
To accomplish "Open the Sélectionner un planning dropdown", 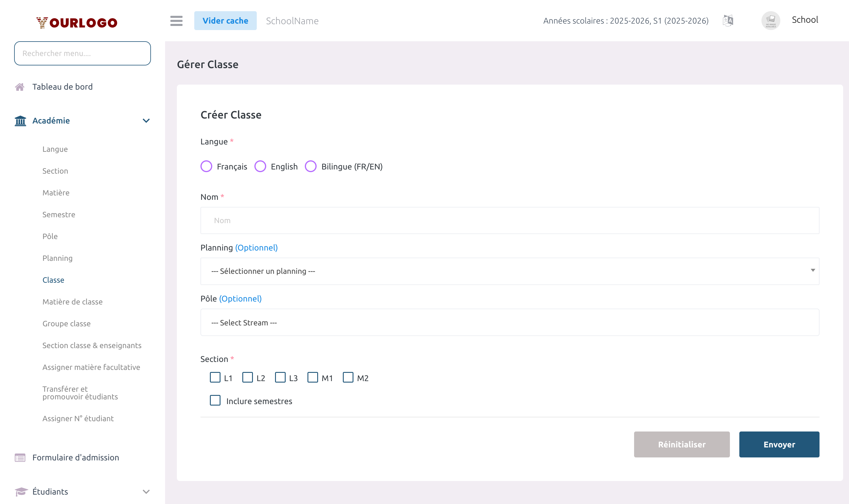I will pos(509,271).
